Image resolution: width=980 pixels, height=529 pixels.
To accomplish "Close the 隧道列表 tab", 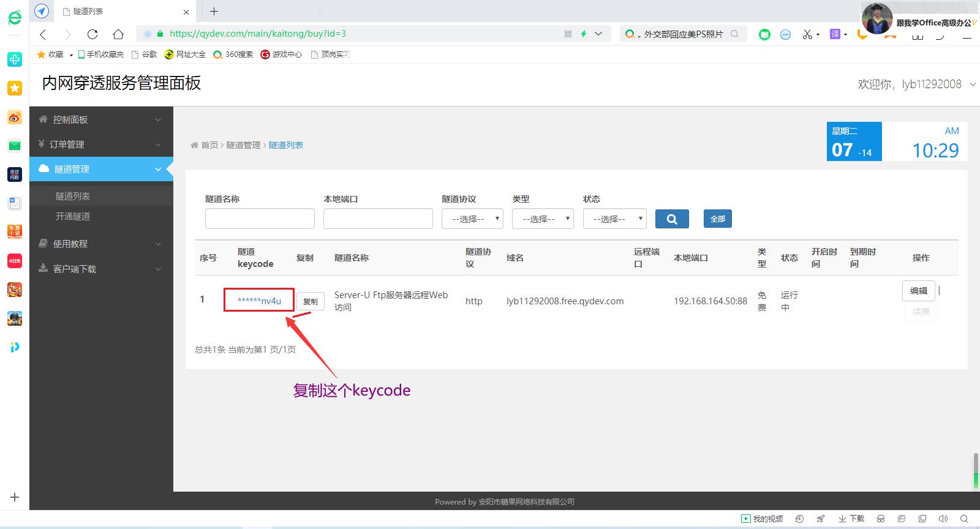I will coord(186,12).
